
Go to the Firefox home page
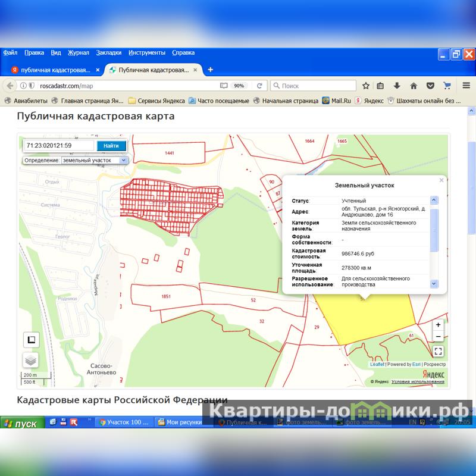coord(414,86)
